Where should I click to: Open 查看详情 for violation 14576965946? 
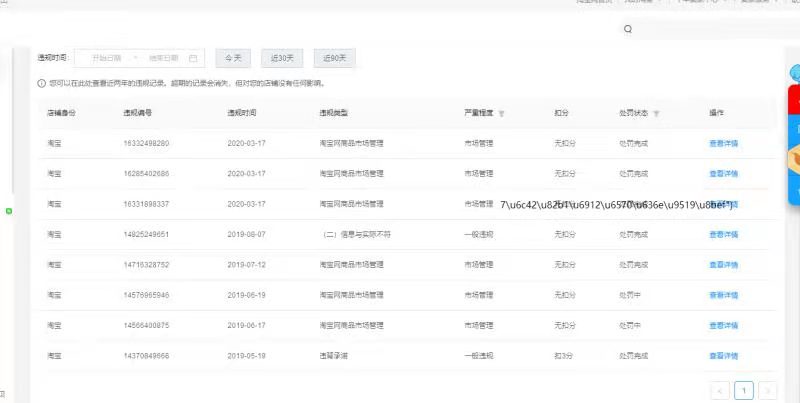[723, 295]
